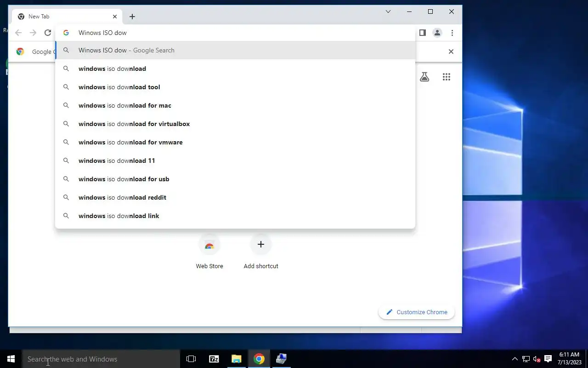This screenshot has width=588, height=368.
Task: Close the New Tab tab
Action: [x=115, y=17]
